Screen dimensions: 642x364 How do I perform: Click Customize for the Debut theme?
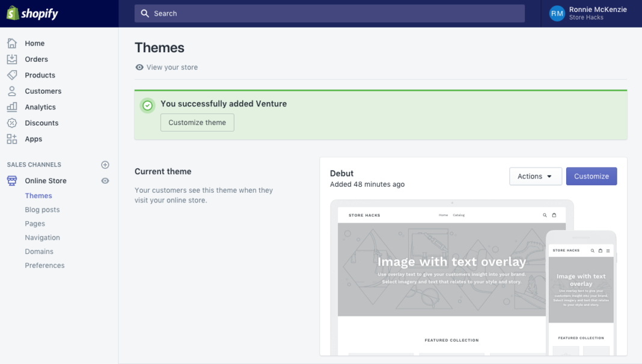pyautogui.click(x=591, y=176)
